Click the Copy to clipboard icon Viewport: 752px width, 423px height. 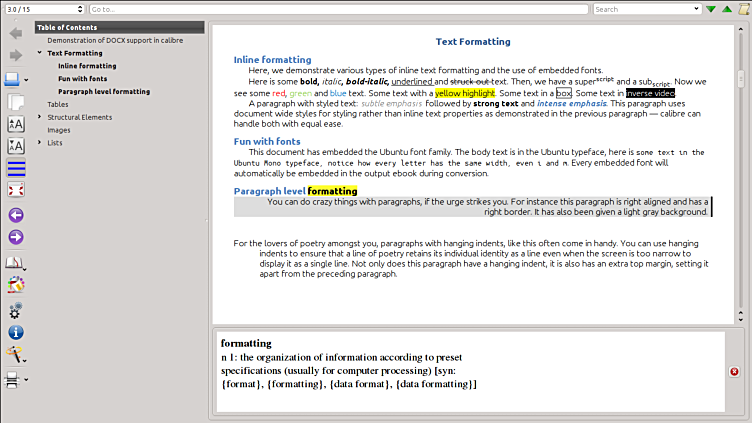(16, 101)
